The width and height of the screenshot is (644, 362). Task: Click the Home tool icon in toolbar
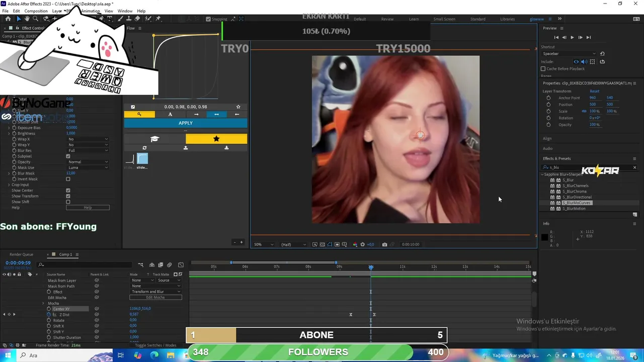click(x=8, y=19)
